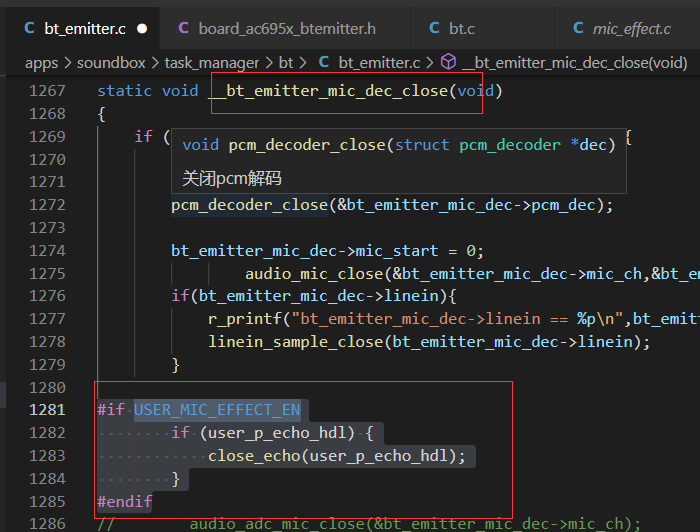Click audio_mic_close on line 1275
Viewport: 700px width, 532px height.
pyautogui.click(x=314, y=274)
